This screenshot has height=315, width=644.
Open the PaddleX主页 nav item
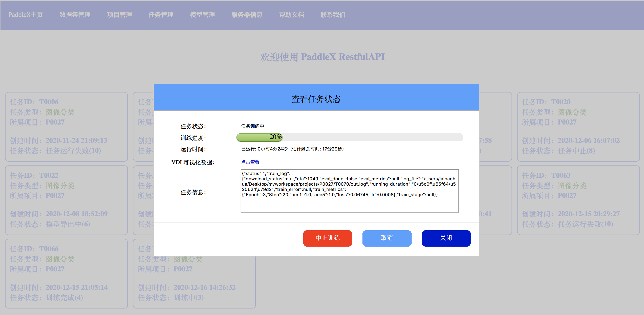coord(26,15)
